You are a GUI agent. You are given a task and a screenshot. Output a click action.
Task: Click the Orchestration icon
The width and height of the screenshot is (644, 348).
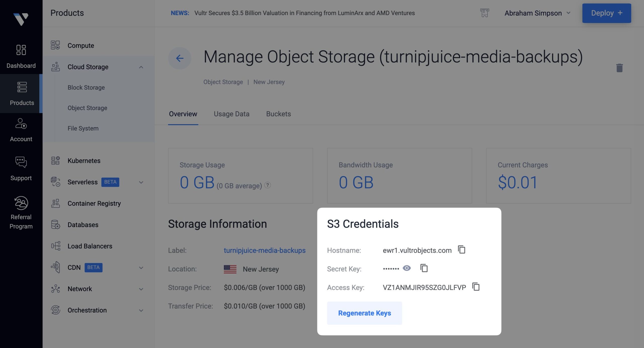click(x=55, y=310)
